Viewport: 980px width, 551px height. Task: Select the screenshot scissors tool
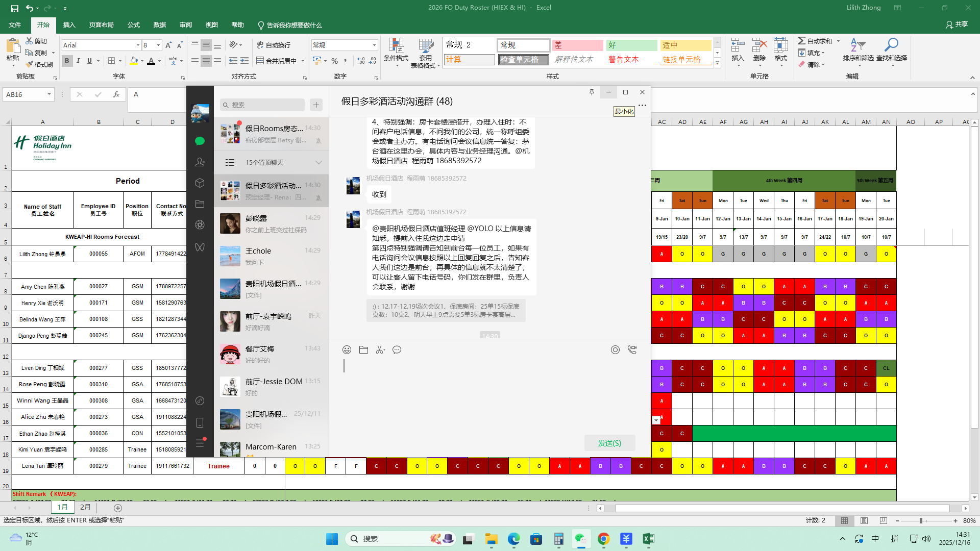tap(380, 349)
